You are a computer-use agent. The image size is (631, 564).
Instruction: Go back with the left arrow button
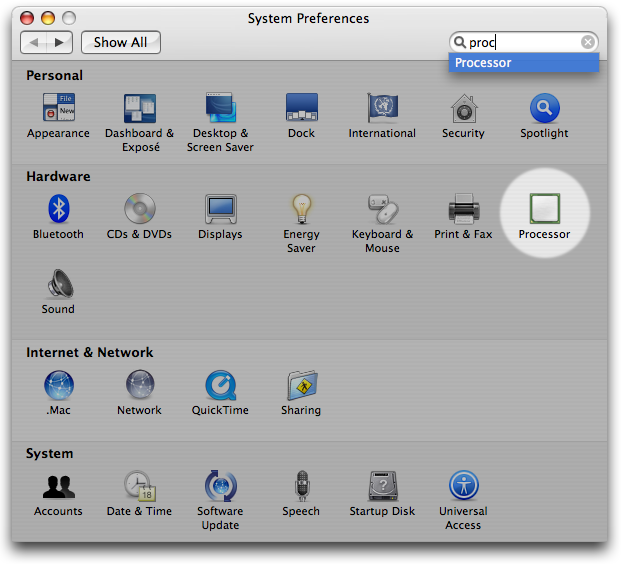[x=34, y=42]
